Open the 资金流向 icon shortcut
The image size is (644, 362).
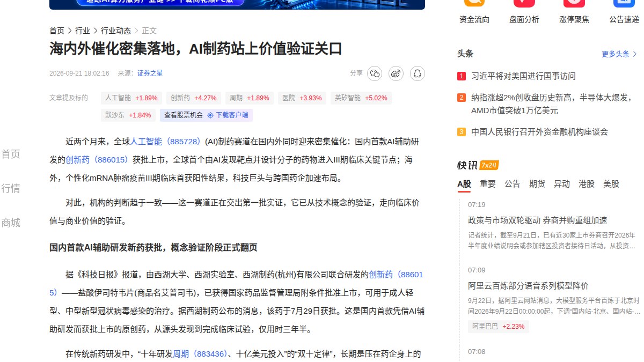coord(474,2)
